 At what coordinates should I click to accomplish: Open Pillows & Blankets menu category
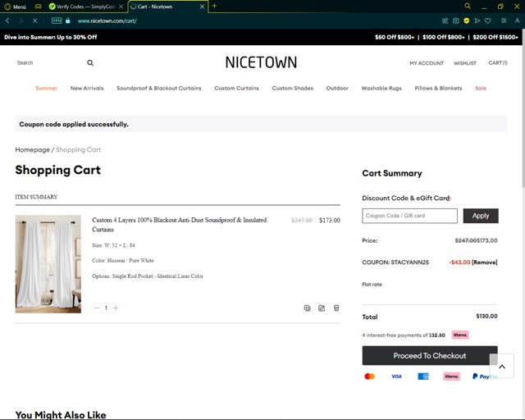[438, 88]
